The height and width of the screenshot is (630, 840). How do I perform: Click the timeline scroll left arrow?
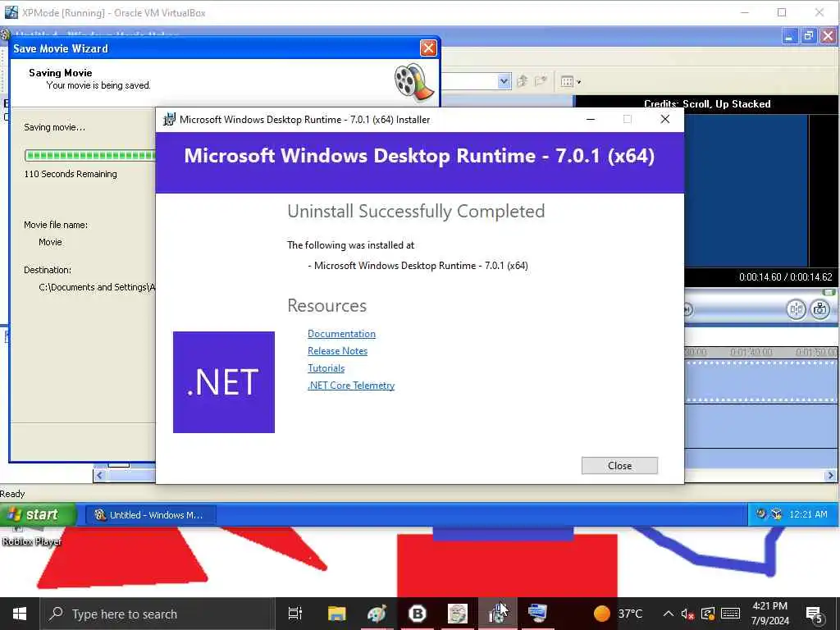coord(99,475)
